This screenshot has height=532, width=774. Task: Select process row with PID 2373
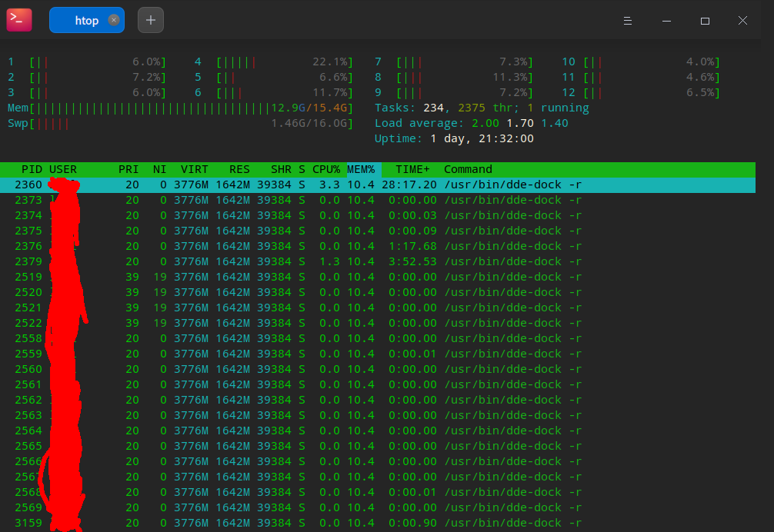tap(378, 200)
